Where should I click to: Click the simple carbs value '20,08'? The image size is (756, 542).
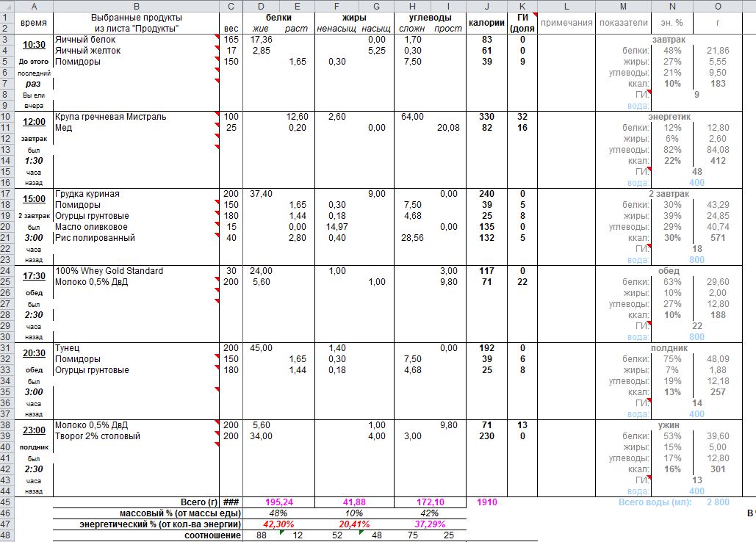pyautogui.click(x=448, y=128)
